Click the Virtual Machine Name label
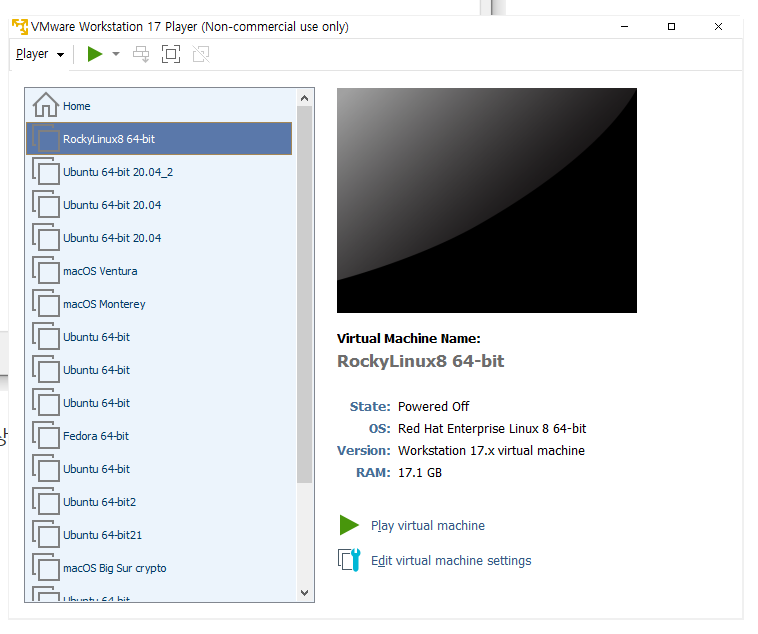 coord(408,339)
